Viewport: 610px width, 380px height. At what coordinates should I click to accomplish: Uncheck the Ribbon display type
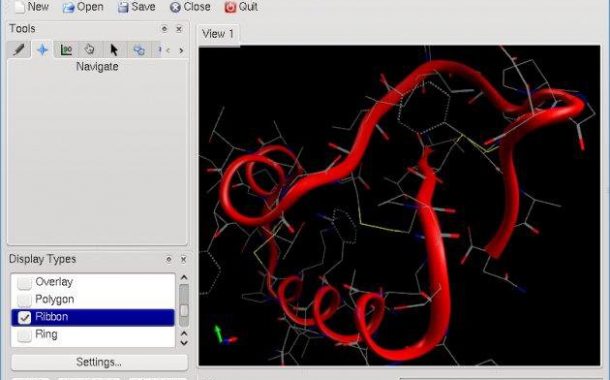pos(25,317)
